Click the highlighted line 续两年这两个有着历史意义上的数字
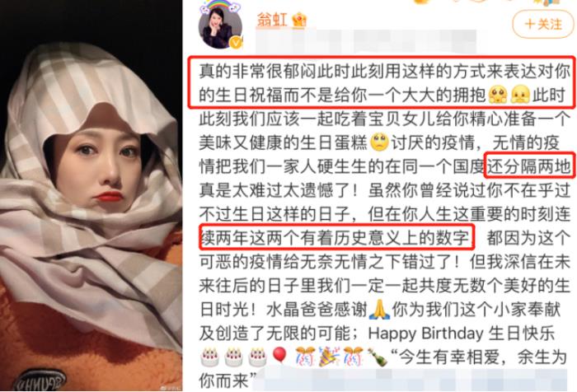 tap(335, 237)
